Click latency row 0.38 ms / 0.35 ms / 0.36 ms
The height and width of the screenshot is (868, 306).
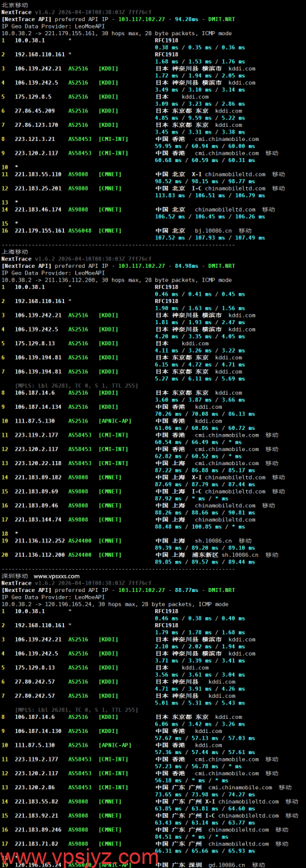(199, 47)
